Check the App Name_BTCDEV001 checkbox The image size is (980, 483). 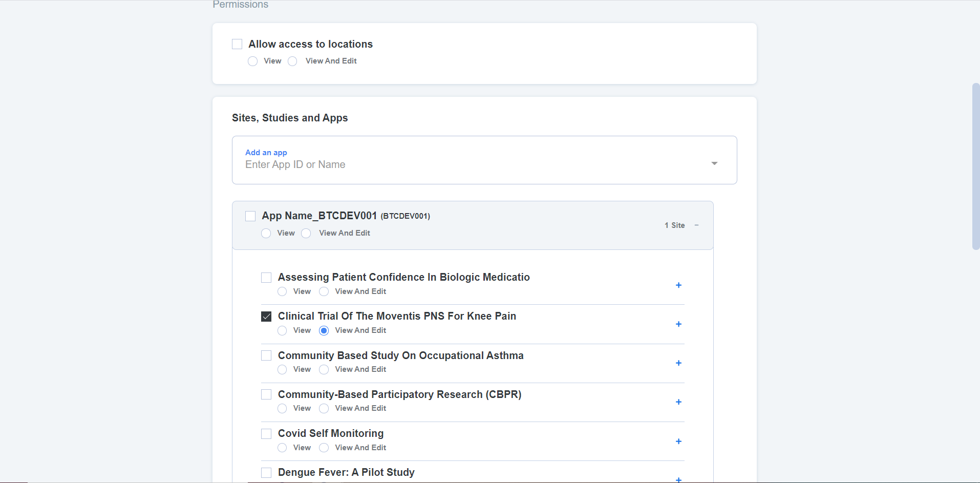pos(250,216)
